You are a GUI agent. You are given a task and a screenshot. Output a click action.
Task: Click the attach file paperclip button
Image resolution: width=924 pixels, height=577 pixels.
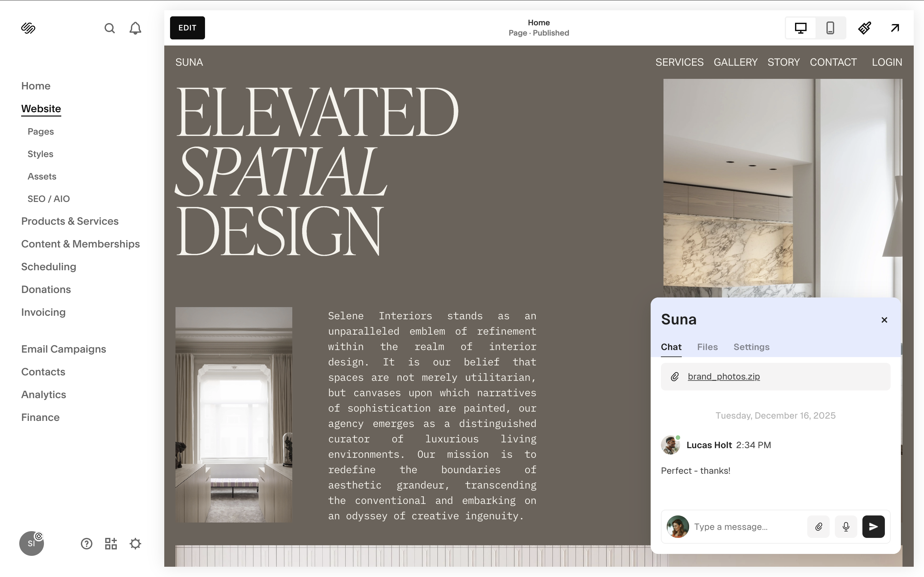pos(818,527)
